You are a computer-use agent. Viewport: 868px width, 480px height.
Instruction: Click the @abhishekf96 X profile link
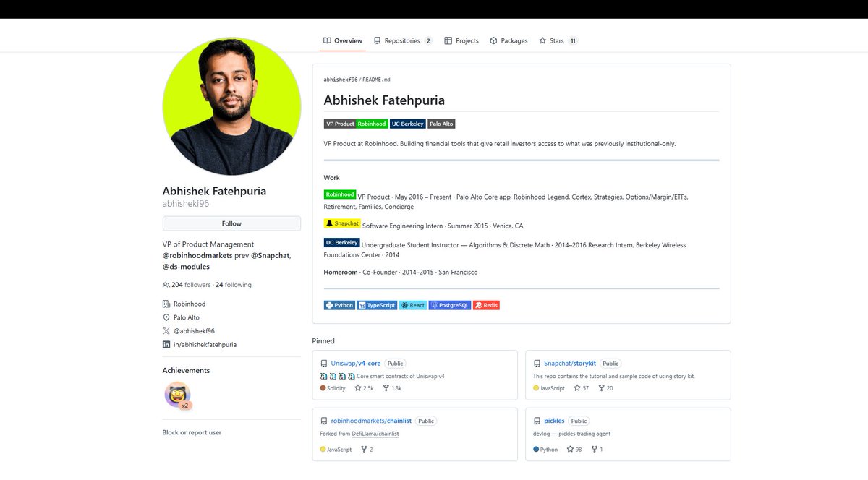click(x=194, y=331)
